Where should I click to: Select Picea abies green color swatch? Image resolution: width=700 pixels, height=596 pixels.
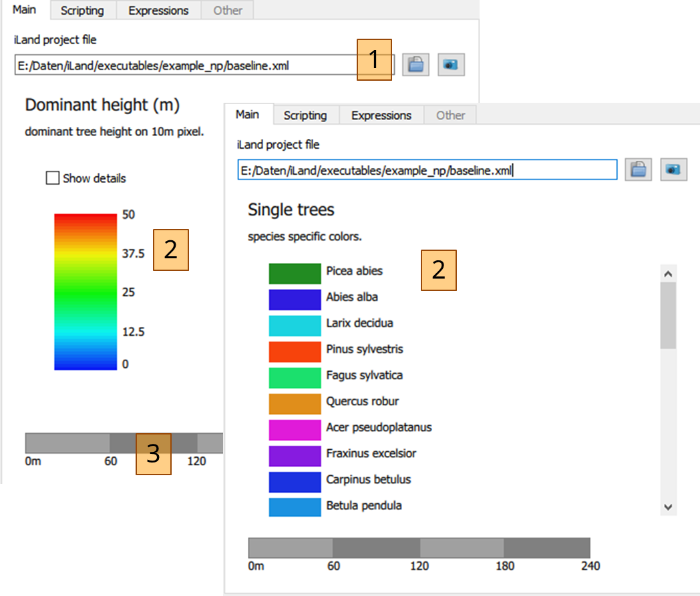point(295,274)
